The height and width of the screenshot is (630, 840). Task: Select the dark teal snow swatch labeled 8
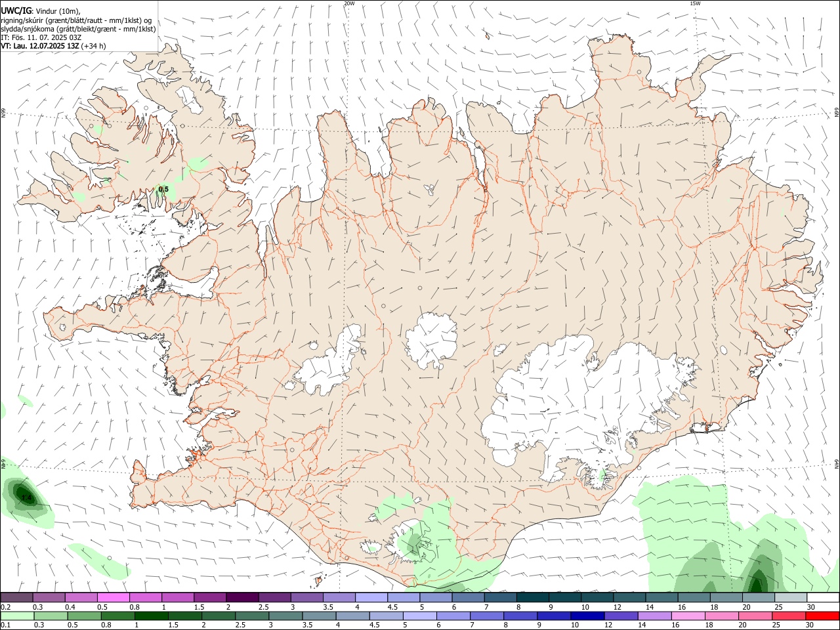[532, 597]
